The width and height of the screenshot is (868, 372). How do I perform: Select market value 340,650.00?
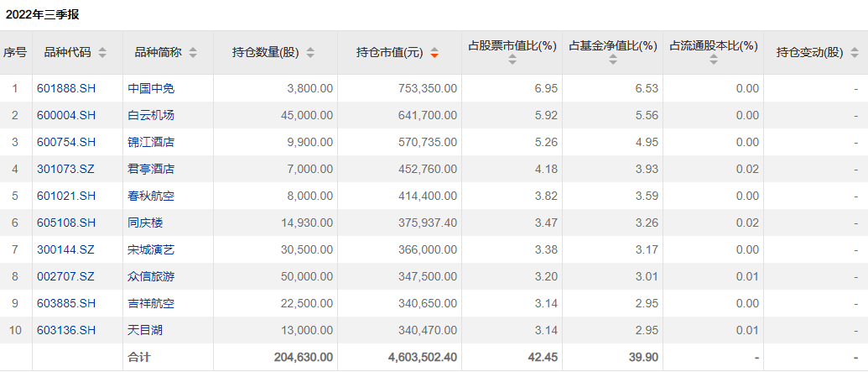point(428,304)
